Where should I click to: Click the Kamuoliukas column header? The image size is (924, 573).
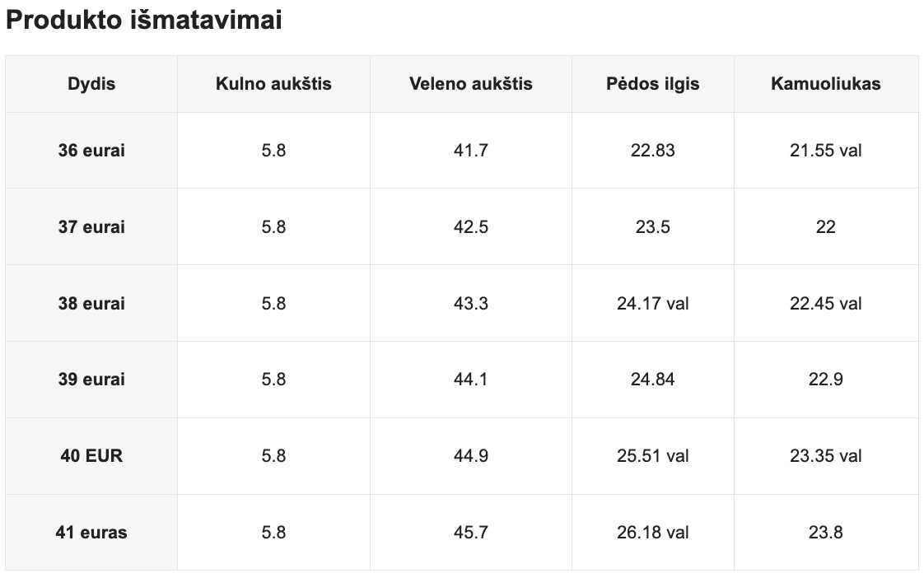click(826, 84)
